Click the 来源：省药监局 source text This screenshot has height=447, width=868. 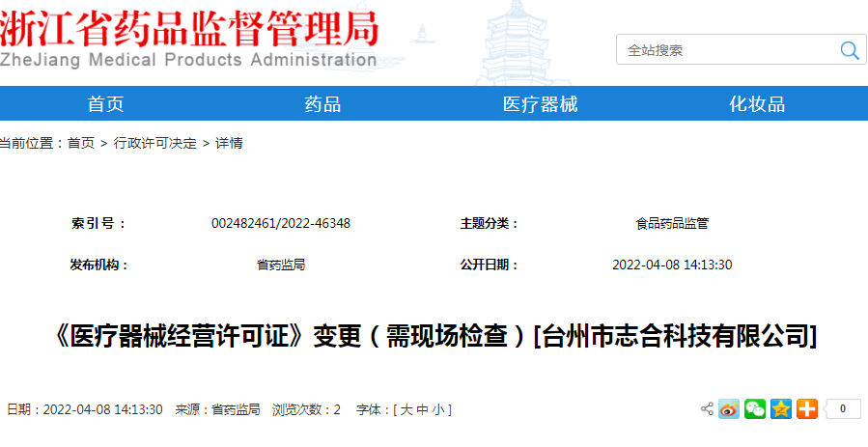point(217,410)
